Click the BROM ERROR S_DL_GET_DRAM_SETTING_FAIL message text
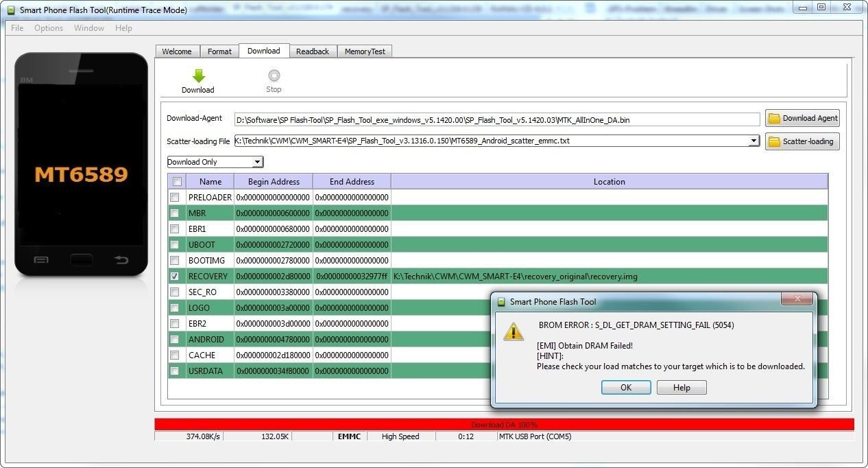Screen dimensions: 868x468 636,325
